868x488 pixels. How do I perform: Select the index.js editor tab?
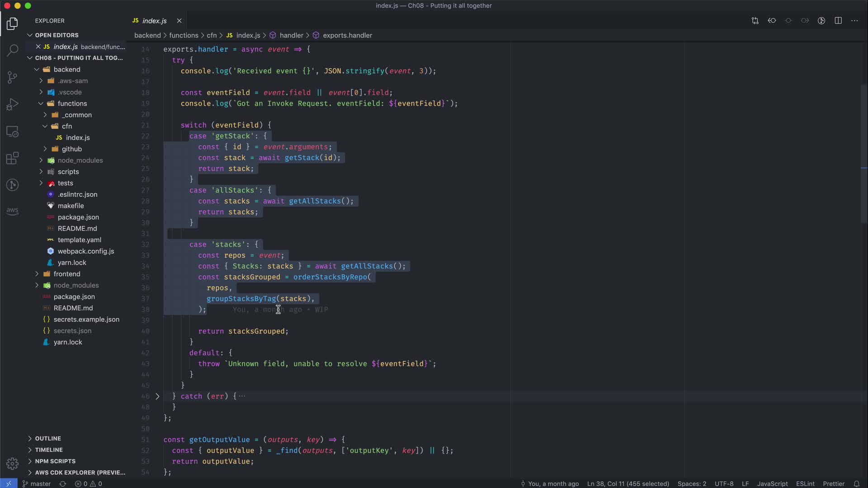(x=154, y=21)
